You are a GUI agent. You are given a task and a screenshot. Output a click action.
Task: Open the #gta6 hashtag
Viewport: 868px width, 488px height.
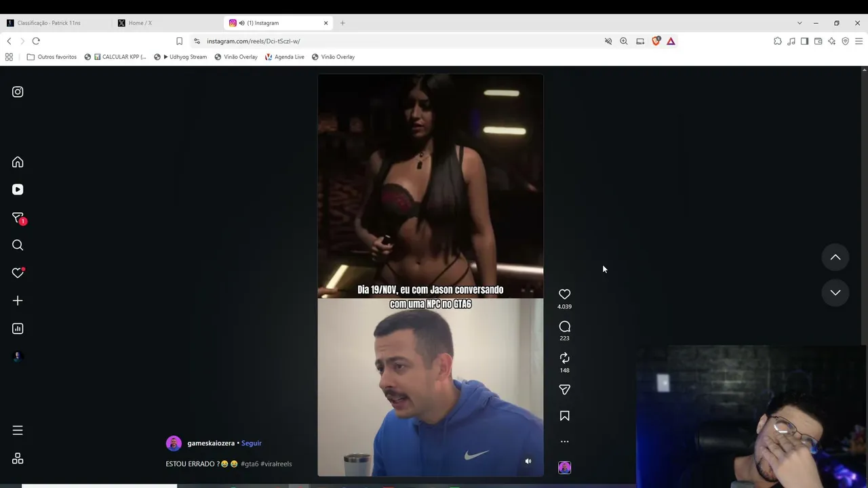click(250, 464)
